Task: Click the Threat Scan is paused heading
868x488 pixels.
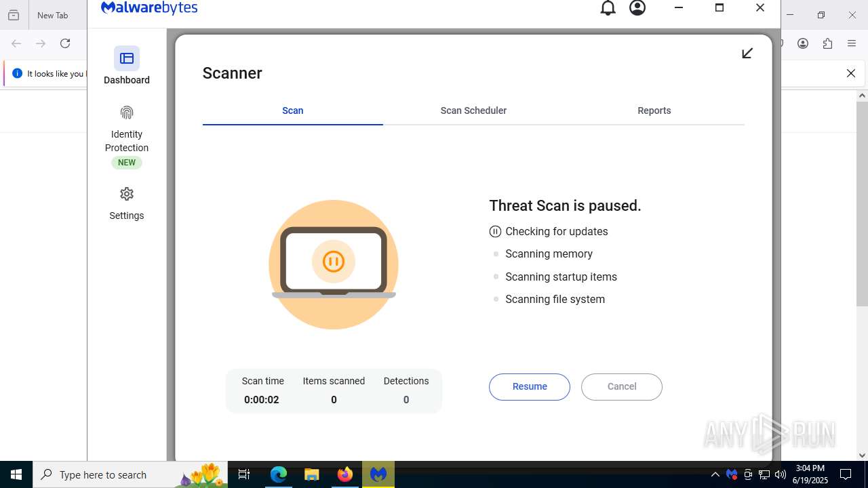Action: point(565,205)
